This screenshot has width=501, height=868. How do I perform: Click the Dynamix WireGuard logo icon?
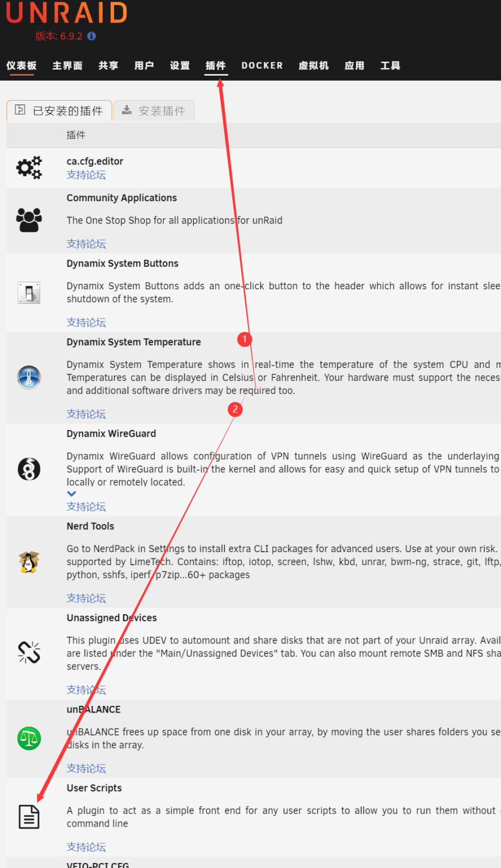(29, 469)
